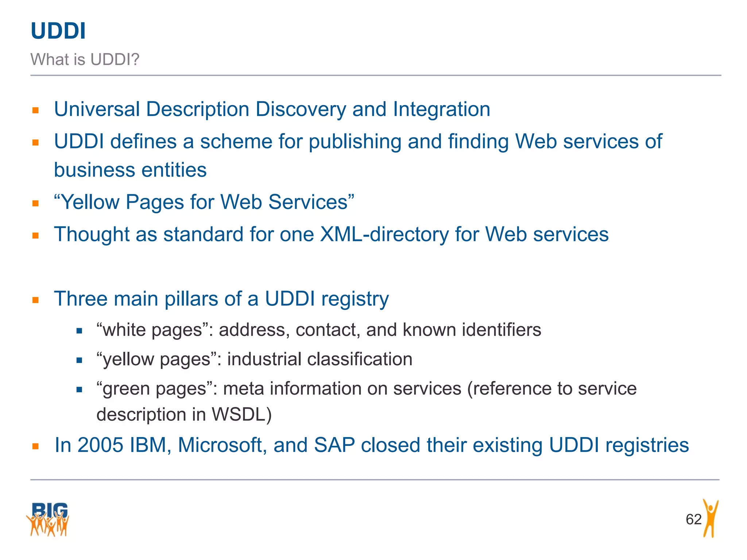Click the orange bullet before In 2005 IBM
Viewport: 747px width, 560px height.
[x=35, y=446]
